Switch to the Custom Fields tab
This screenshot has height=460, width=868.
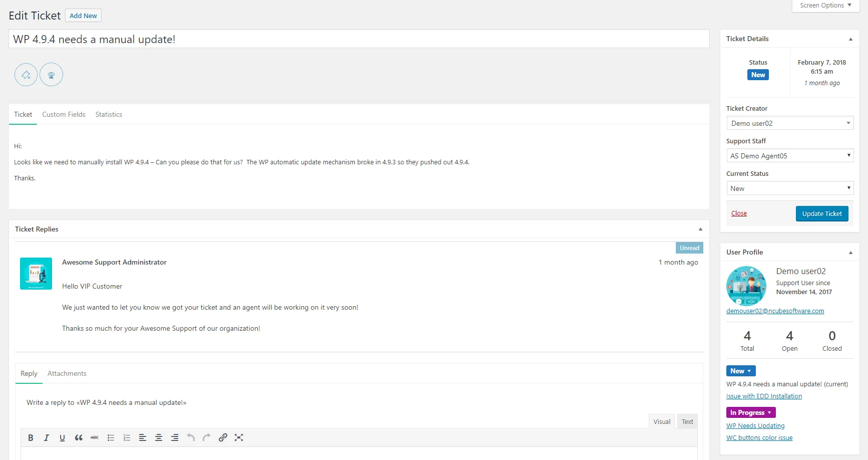(64, 114)
